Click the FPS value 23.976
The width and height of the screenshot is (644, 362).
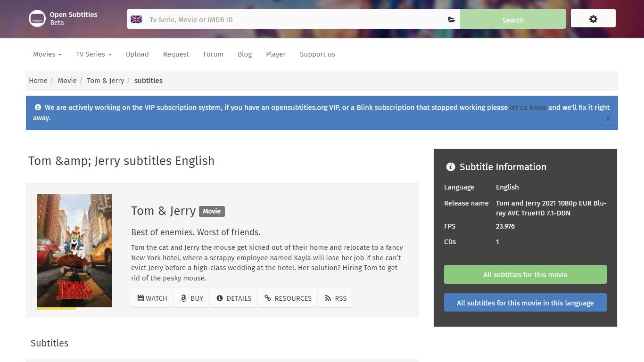pyautogui.click(x=505, y=226)
